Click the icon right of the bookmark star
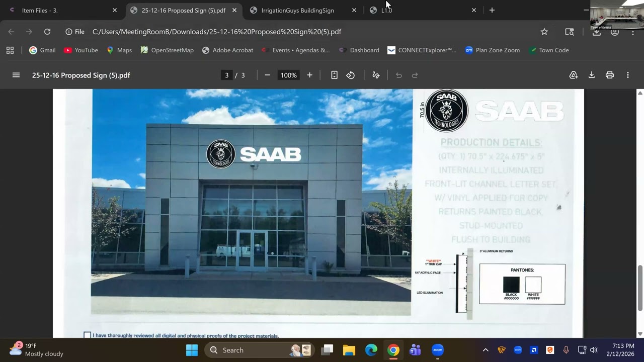Screen dimensions: 644x362 pos(570,32)
